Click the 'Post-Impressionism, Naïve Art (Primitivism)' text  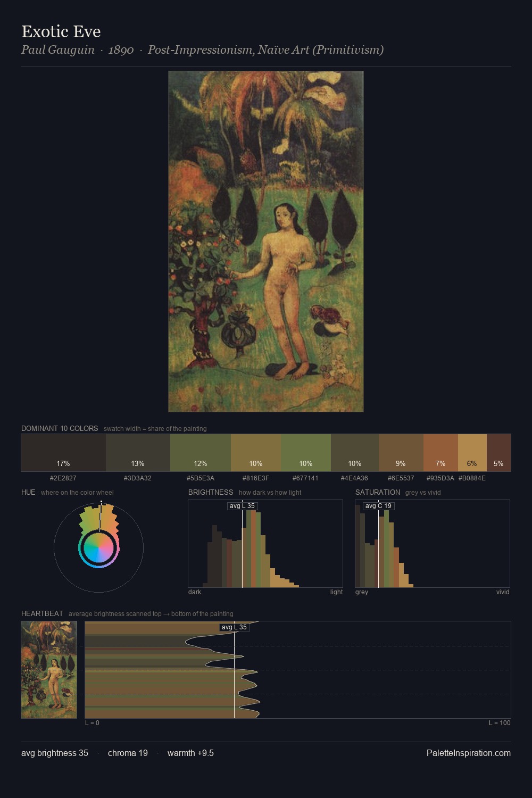265,50
